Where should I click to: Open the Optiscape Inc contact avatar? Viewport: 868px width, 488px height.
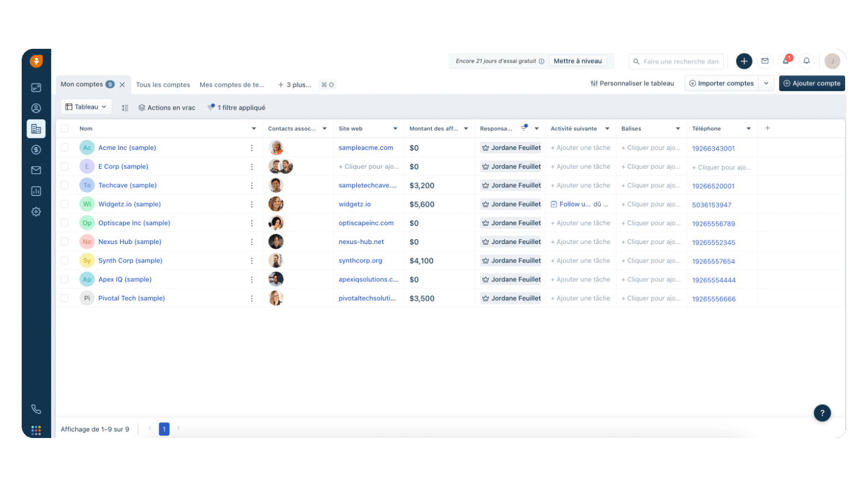tap(276, 223)
